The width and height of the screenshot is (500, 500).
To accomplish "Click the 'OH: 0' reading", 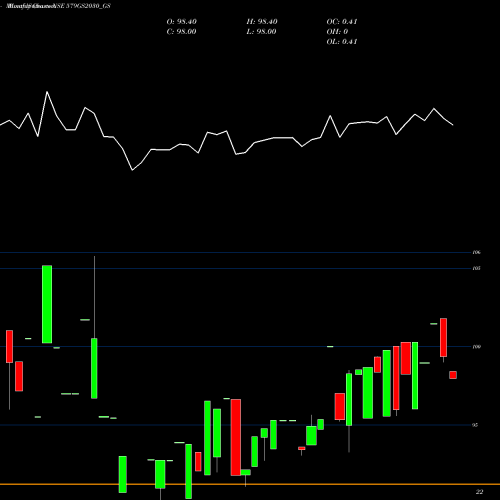I will click(x=337, y=32).
